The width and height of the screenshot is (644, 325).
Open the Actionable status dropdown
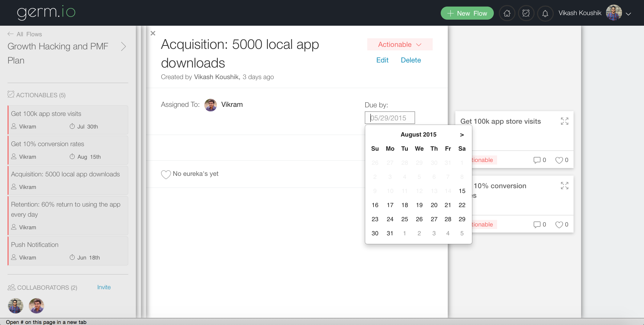coord(399,45)
